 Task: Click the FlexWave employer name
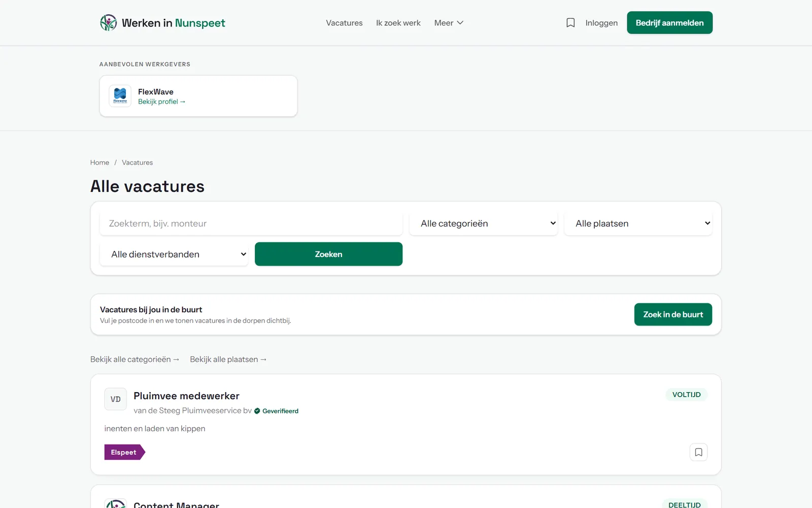click(x=156, y=92)
